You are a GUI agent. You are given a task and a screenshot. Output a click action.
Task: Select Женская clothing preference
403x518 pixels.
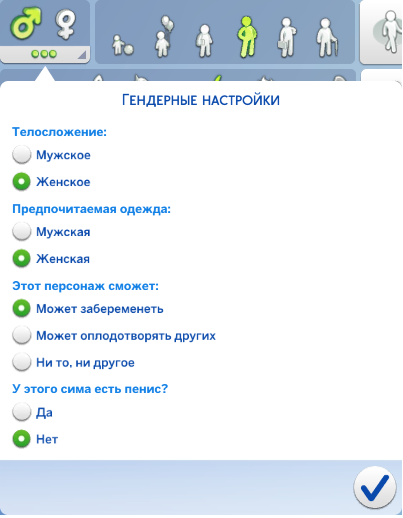tap(21, 258)
